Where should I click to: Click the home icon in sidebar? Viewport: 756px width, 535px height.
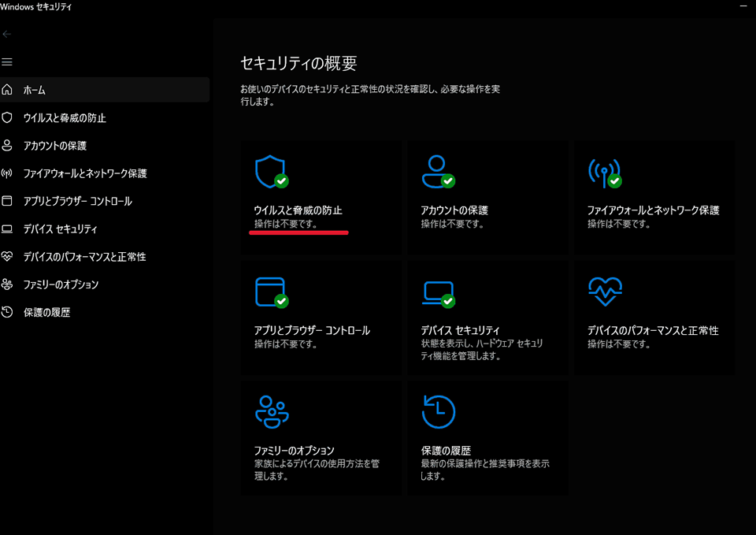click(x=7, y=90)
